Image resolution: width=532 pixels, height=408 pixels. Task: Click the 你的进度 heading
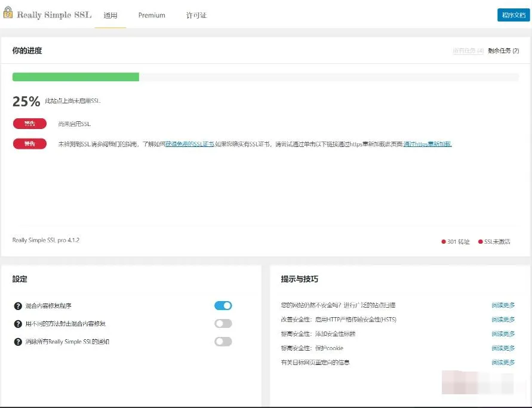[27, 51]
